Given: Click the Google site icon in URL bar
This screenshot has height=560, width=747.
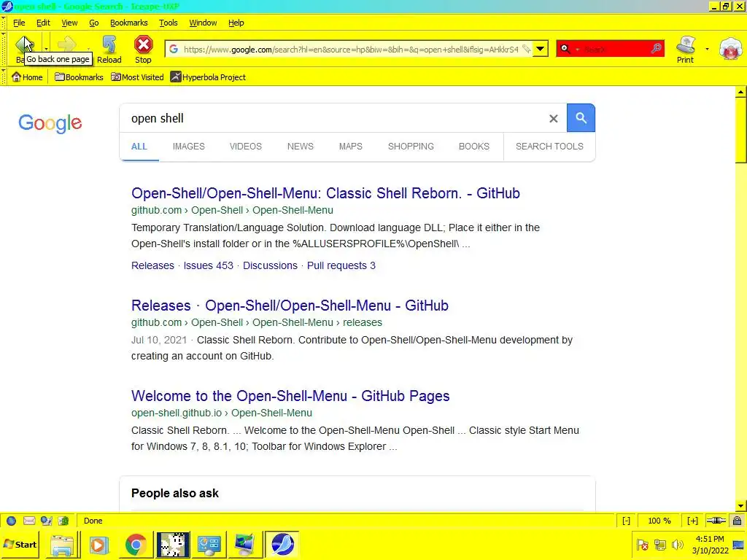Looking at the screenshot, I should pos(174,49).
